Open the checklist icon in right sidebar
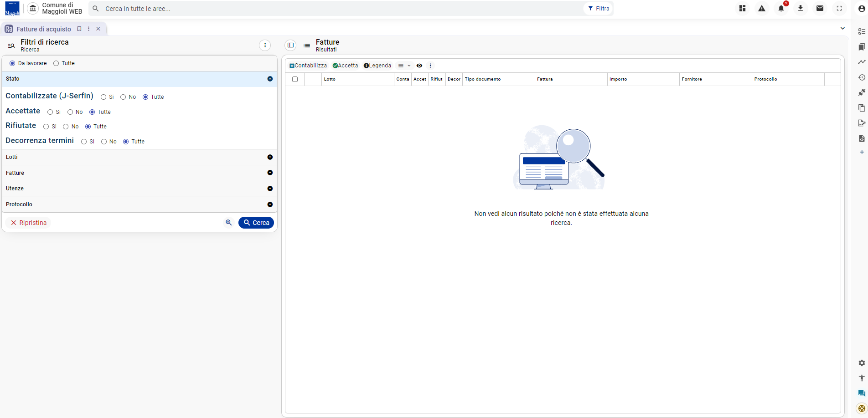The width and height of the screenshot is (868, 418). coord(862,31)
